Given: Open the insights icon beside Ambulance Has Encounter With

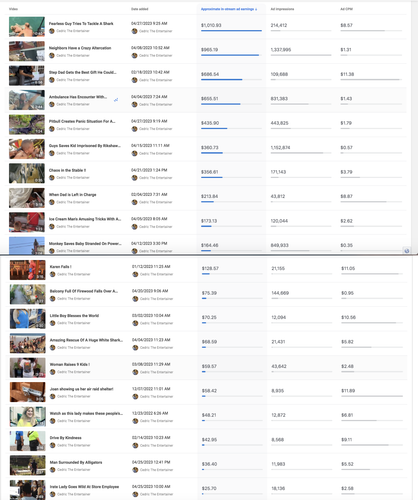Looking at the screenshot, I should [x=116, y=100].
